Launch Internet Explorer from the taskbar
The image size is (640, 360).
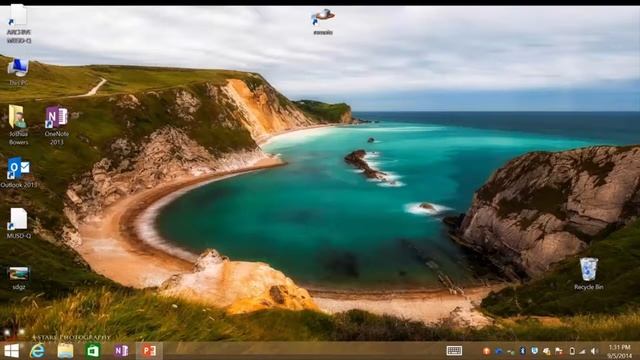point(38,351)
